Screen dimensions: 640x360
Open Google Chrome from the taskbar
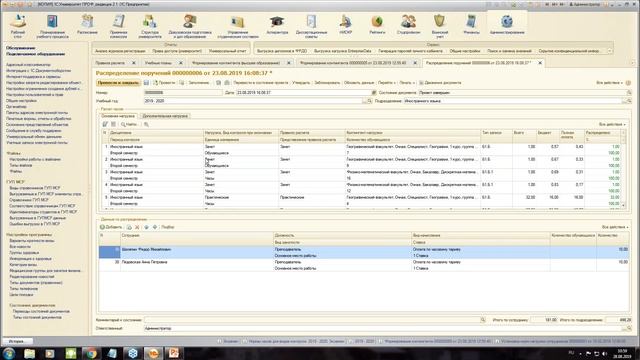point(91,353)
